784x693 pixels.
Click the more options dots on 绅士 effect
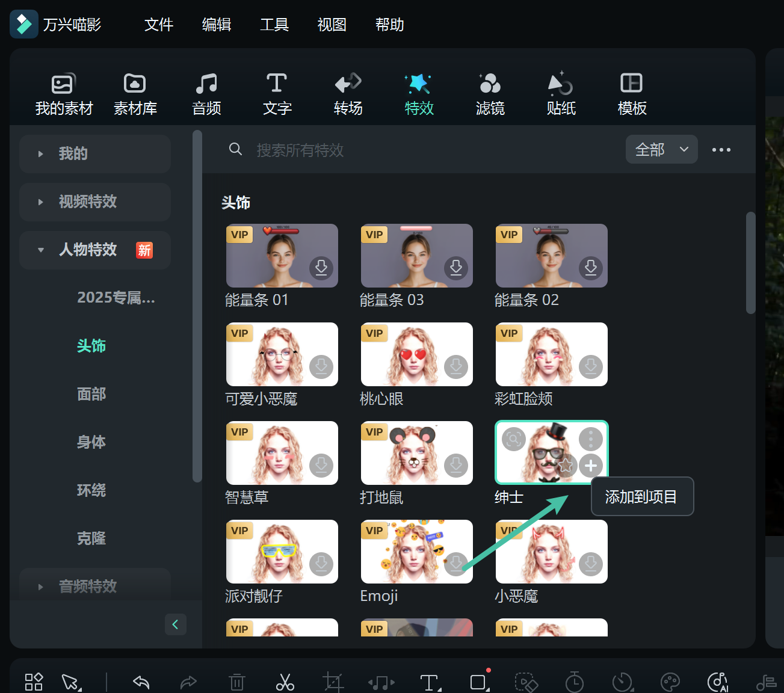590,439
